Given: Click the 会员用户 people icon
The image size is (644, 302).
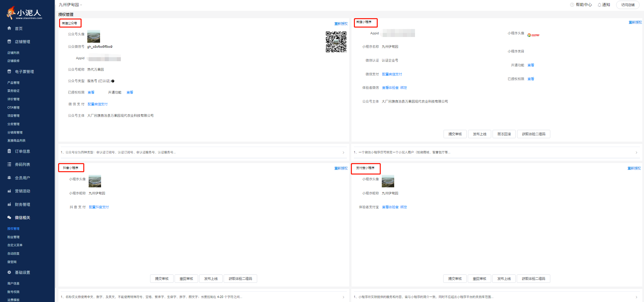Looking at the screenshot, I should point(9,178).
